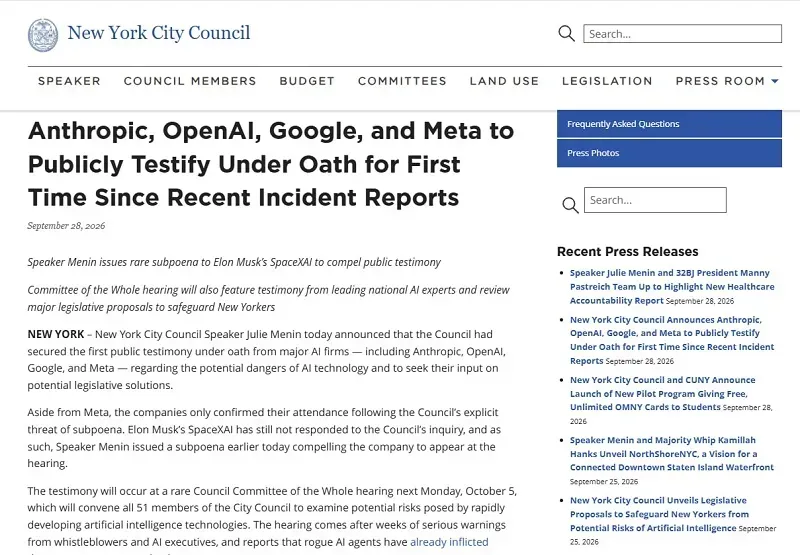Focus the sidebar Search field
The image size is (800, 555).
[655, 200]
